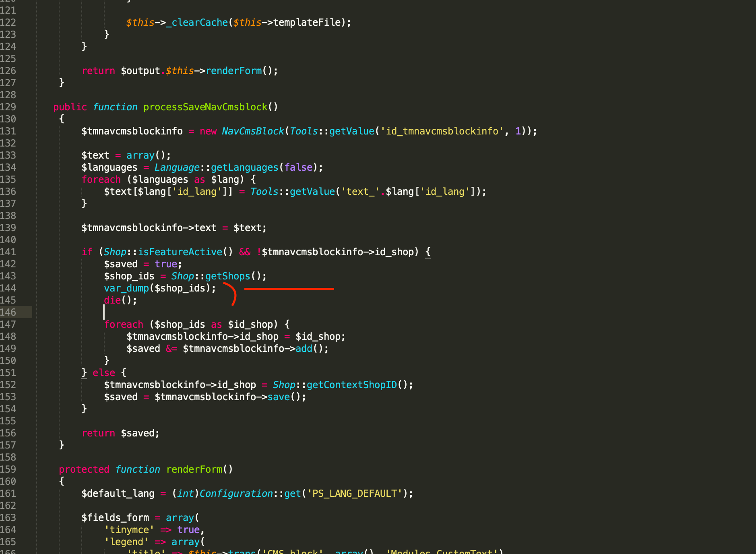Click the false argument of getLanguages
Viewport: 756px width, 554px height.
(298, 167)
